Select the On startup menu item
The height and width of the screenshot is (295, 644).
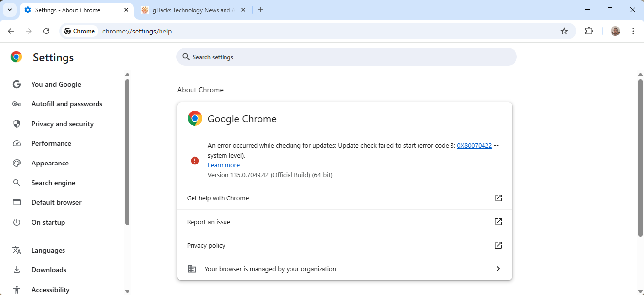coord(48,222)
